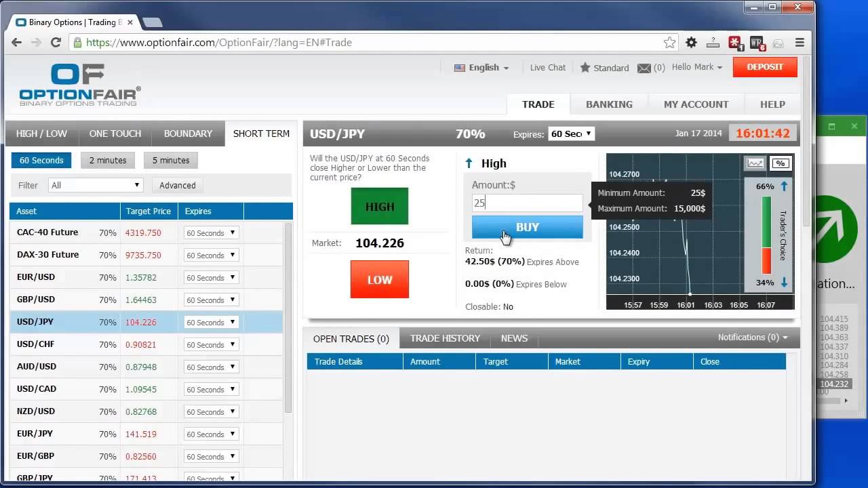868x488 pixels.
Task: Select the AUD/USD asset row
Action: [146, 367]
